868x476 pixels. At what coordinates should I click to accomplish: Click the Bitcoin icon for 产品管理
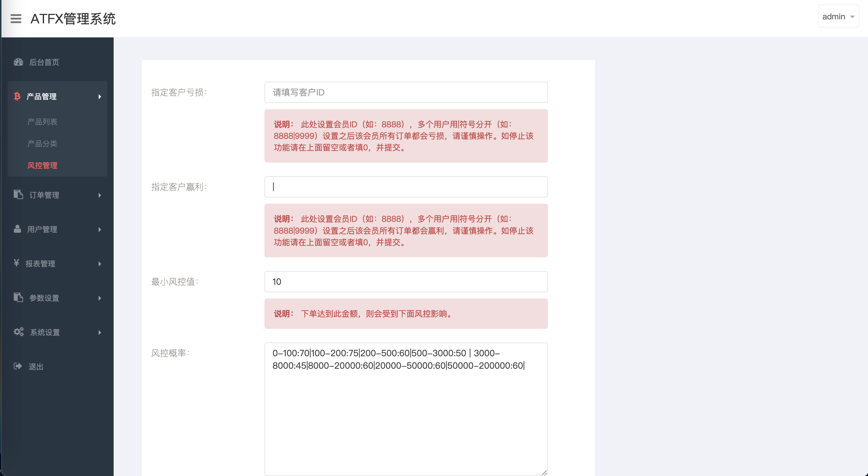[x=17, y=97]
